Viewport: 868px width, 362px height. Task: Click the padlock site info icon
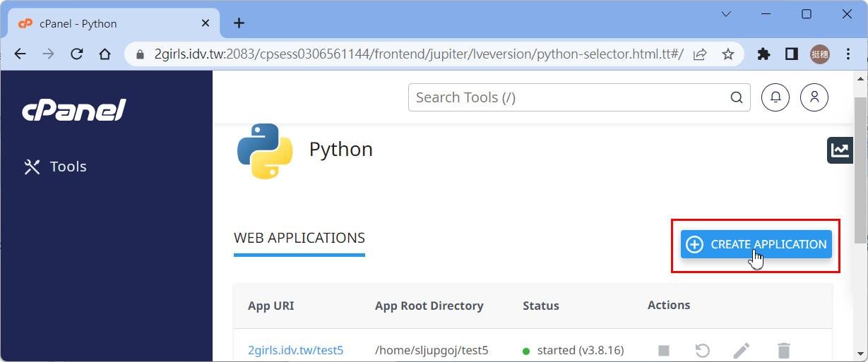(x=139, y=54)
